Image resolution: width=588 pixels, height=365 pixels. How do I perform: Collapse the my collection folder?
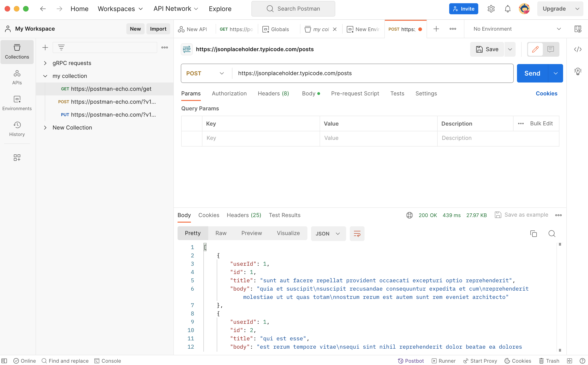click(x=45, y=76)
